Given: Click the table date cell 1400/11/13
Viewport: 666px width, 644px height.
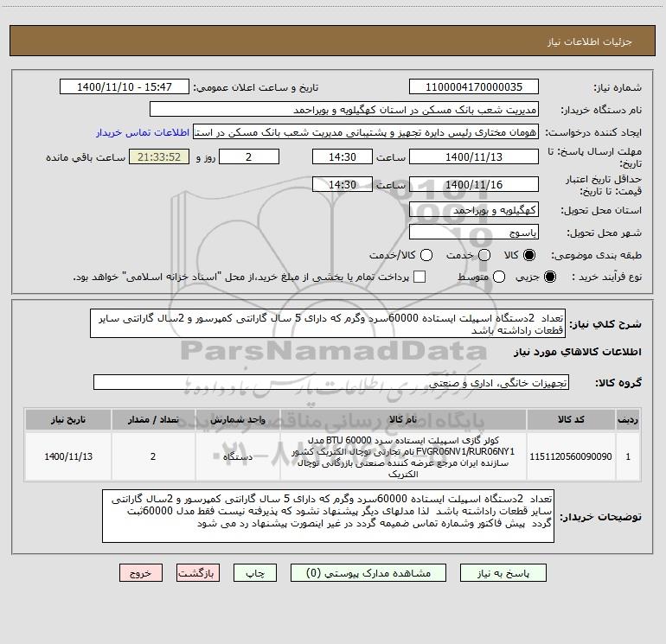Looking at the screenshot, I should coord(68,456).
